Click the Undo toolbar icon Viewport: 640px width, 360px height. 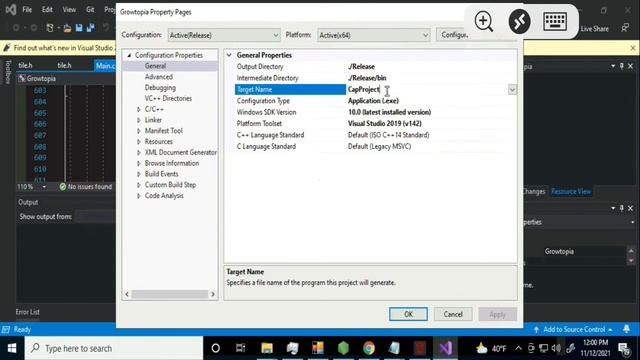click(x=106, y=28)
